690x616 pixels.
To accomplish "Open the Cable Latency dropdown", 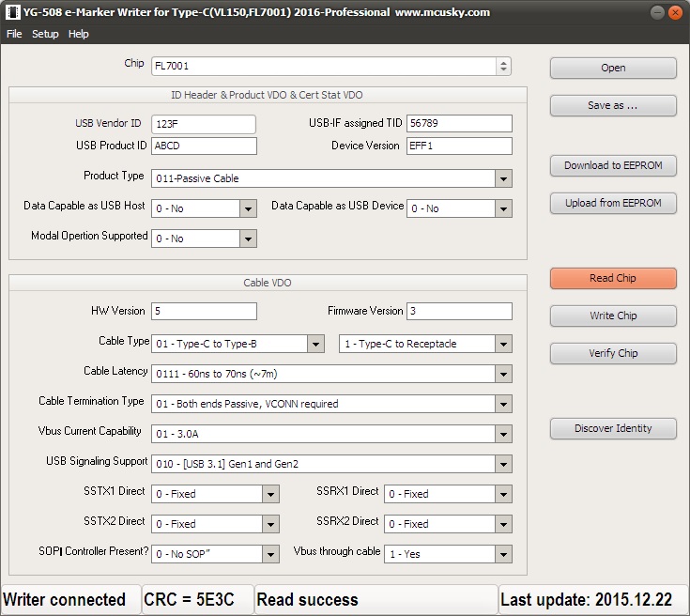I will 504,374.
